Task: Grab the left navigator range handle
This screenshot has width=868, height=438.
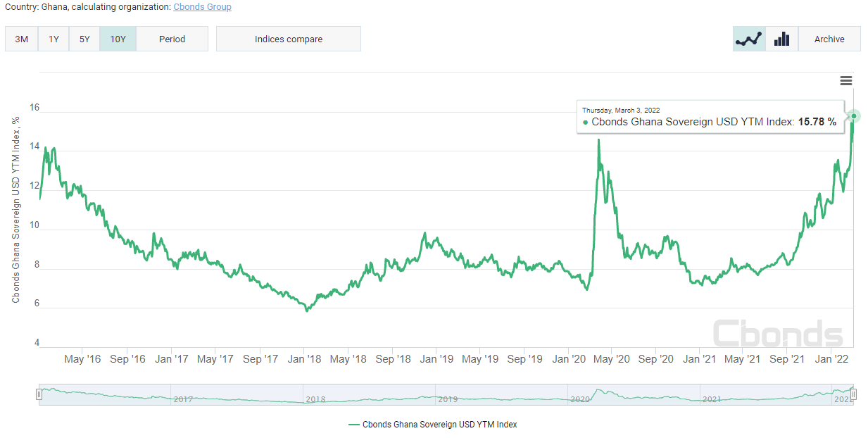Action: [x=39, y=395]
